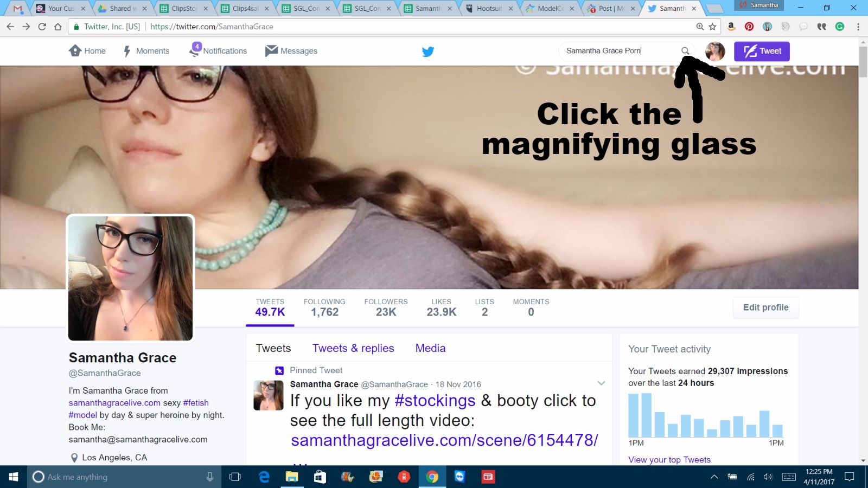Click the 18 Nov 2016 tweet date
Screen dimensions: 868x488
tap(458, 384)
